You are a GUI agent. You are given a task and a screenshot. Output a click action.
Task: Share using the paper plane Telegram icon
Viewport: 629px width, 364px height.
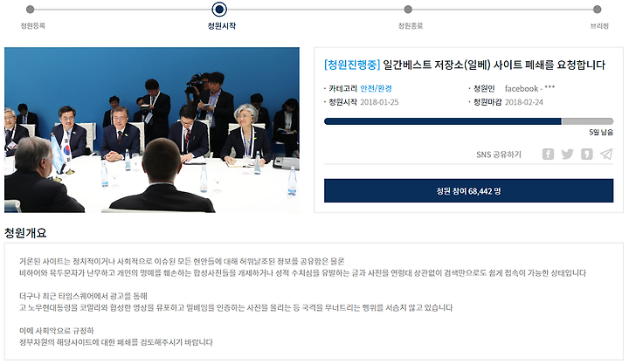(x=606, y=154)
